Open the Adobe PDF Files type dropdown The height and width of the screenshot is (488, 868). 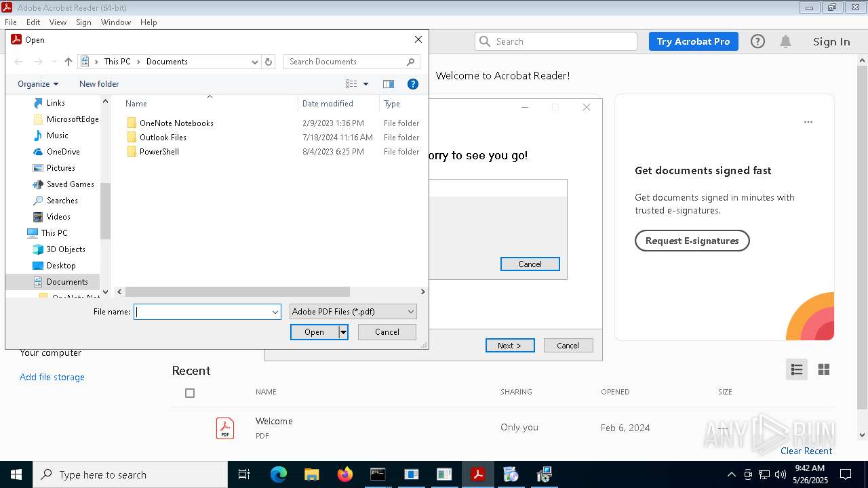point(353,312)
